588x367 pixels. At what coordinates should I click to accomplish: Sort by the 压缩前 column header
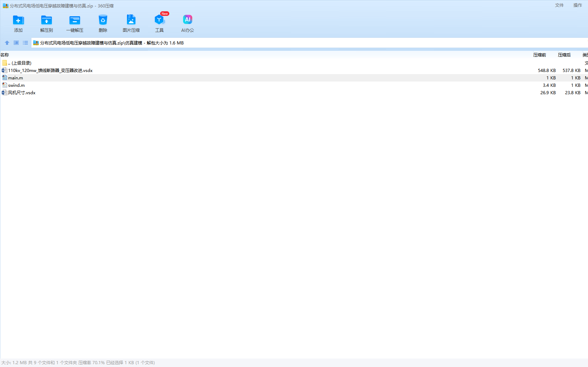(539, 55)
